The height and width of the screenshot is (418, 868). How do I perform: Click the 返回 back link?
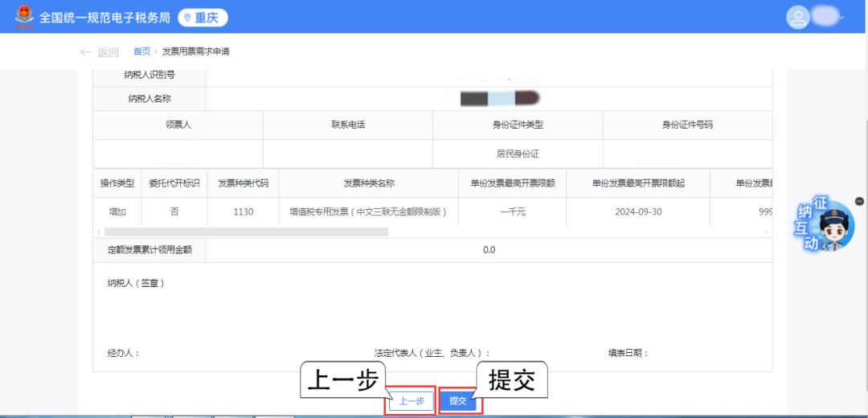[x=108, y=52]
